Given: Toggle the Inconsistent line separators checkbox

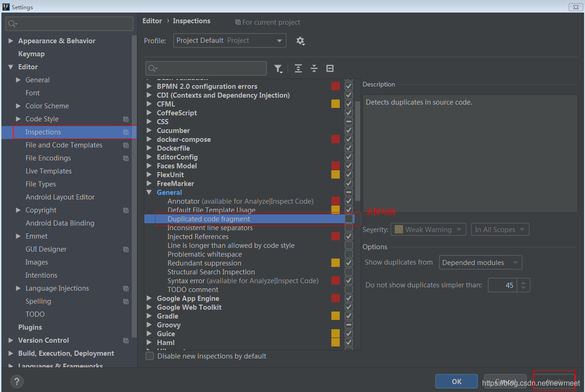Looking at the screenshot, I should [x=349, y=228].
